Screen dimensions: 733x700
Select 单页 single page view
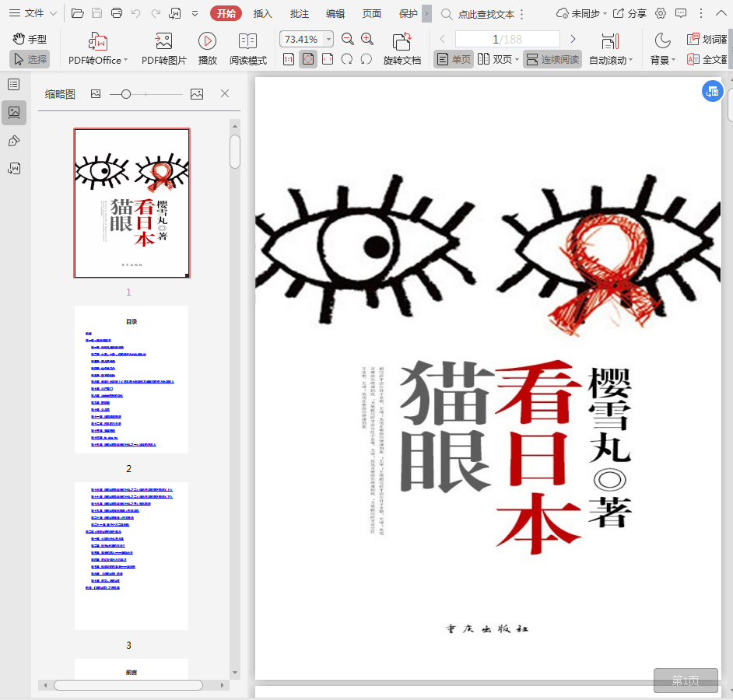click(x=454, y=59)
